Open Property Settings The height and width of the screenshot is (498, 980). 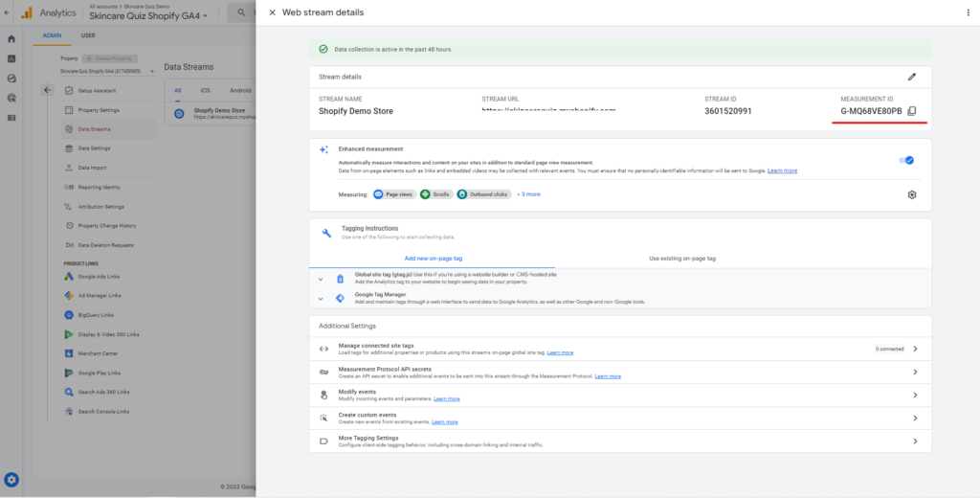(109, 110)
